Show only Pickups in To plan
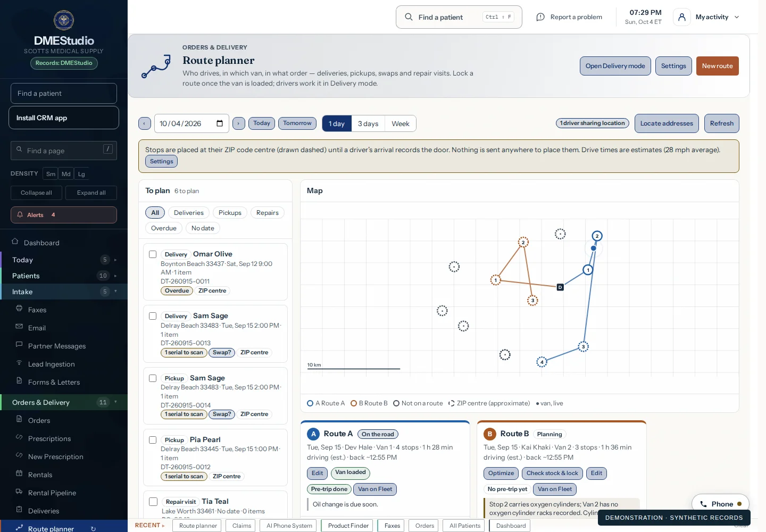Screen dimensions: 766x532 (230, 213)
